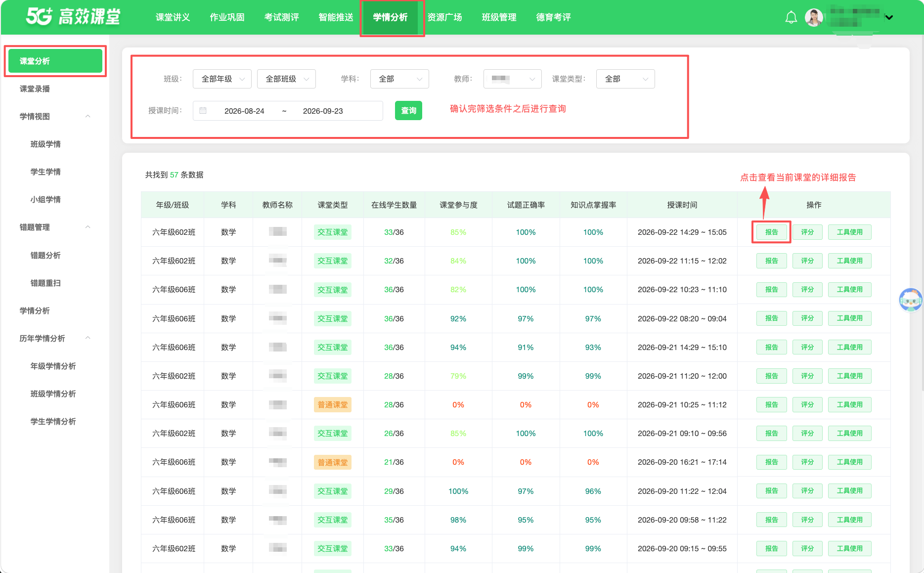Open 学生学情 in the sidebar
The image size is (924, 573).
tap(45, 172)
